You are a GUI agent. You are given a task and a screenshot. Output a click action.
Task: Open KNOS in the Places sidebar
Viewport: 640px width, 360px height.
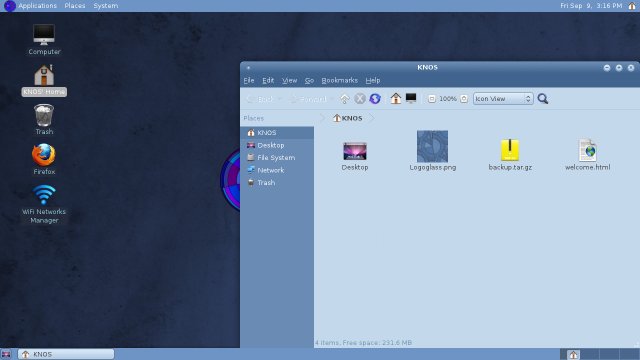(277, 133)
